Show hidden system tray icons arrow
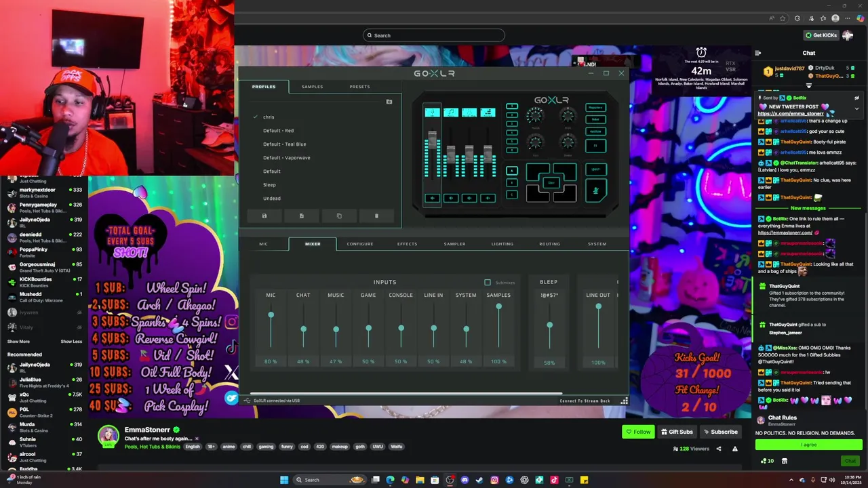Screen dimensions: 868x488 coord(791,480)
